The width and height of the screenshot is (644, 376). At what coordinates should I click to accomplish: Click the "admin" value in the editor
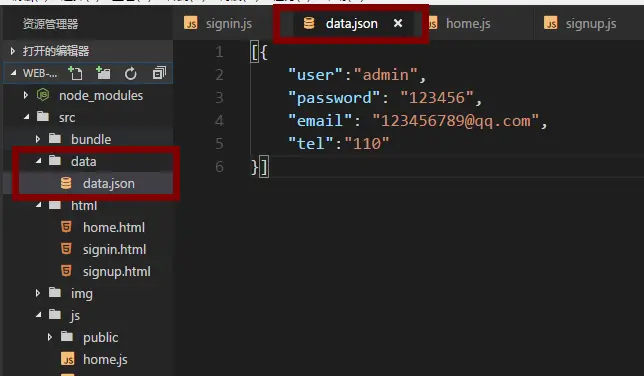click(386, 75)
